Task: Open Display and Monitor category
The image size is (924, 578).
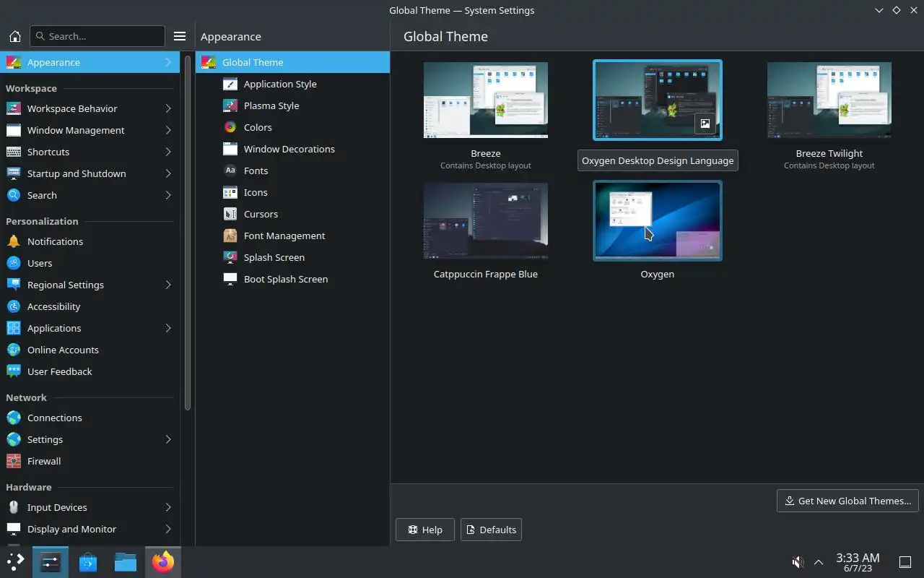Action: pos(90,529)
